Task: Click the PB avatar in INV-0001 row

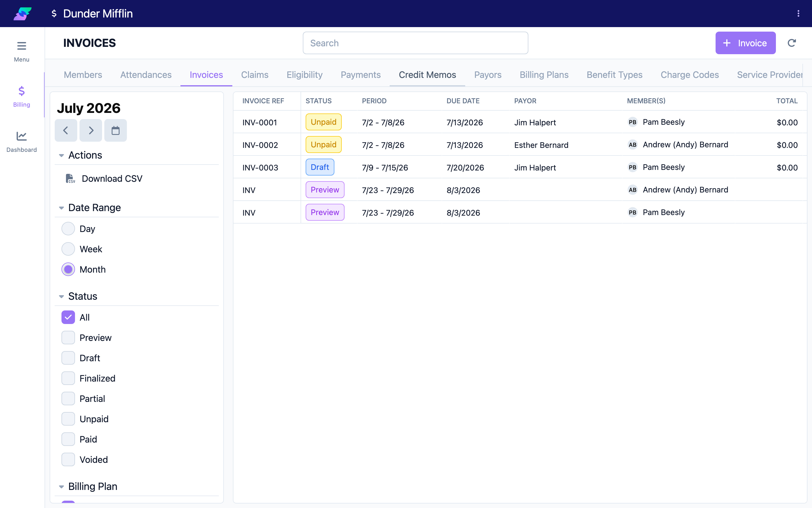Action: (632, 122)
